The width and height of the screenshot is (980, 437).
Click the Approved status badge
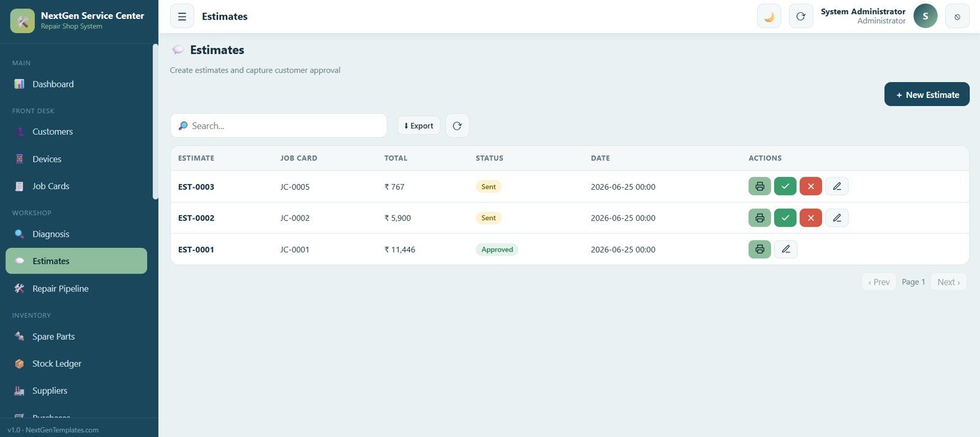click(497, 249)
